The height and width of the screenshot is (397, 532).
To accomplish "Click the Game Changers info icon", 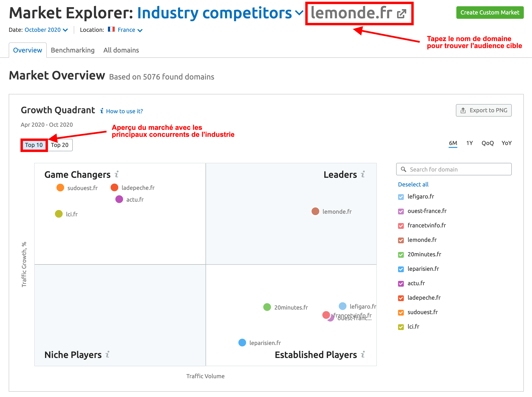I will pos(117,174).
